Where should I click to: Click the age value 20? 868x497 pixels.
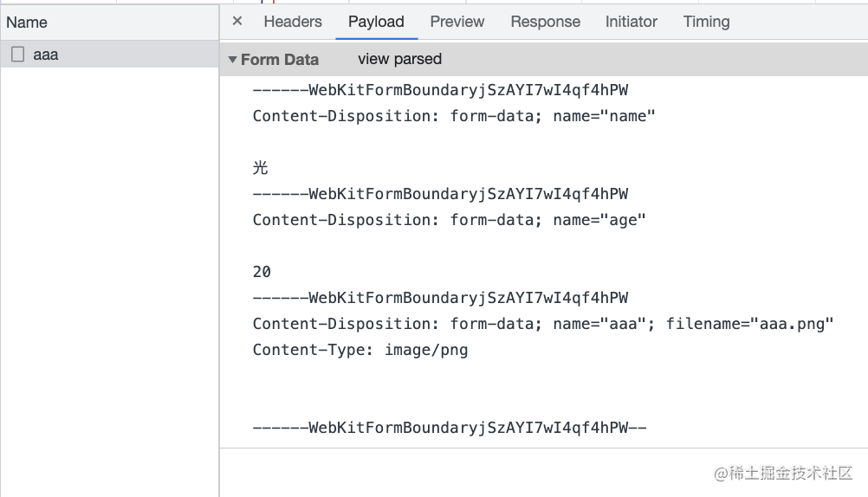[262, 272]
